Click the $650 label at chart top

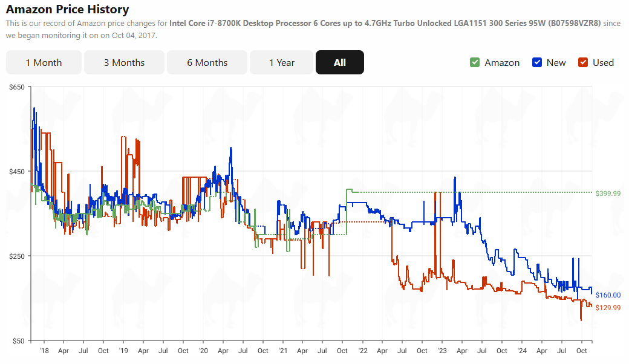pyautogui.click(x=16, y=88)
